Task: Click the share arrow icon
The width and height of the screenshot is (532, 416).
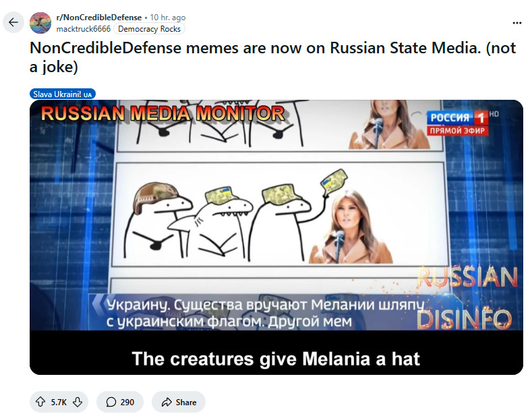Action: click(x=167, y=402)
